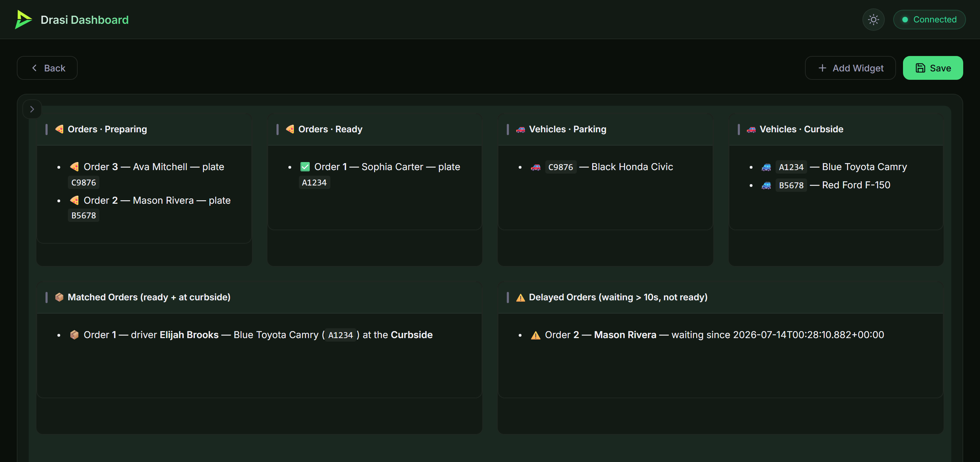Click green checkmark beside Order 1 Sophia Carter
980x462 pixels.
point(305,167)
